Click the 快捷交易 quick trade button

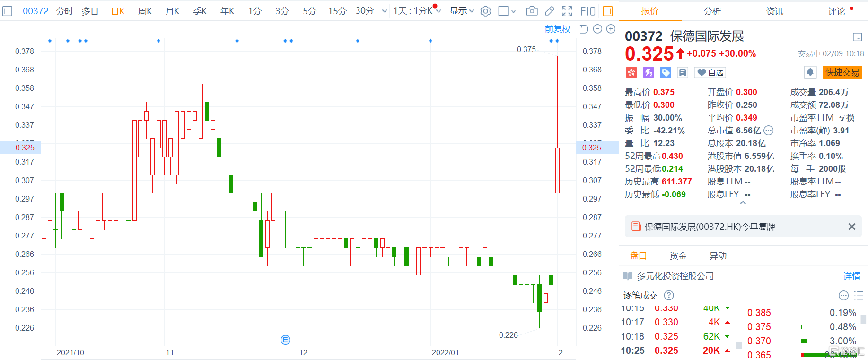pos(842,72)
